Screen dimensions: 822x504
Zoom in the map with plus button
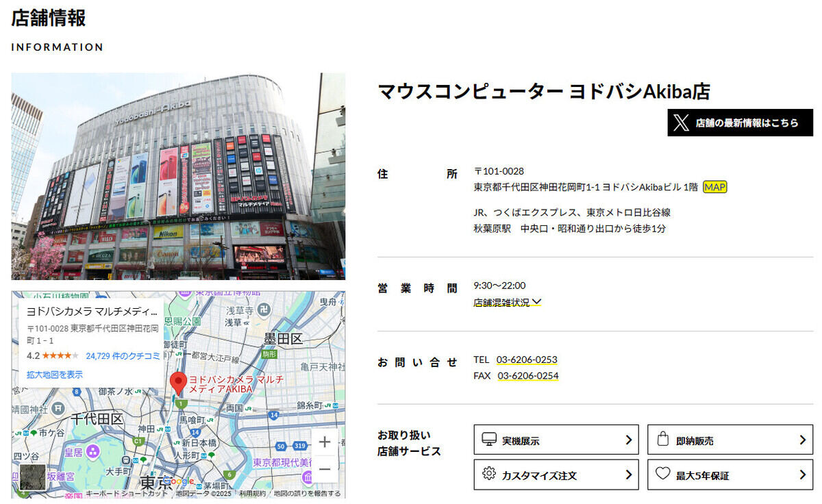click(325, 442)
